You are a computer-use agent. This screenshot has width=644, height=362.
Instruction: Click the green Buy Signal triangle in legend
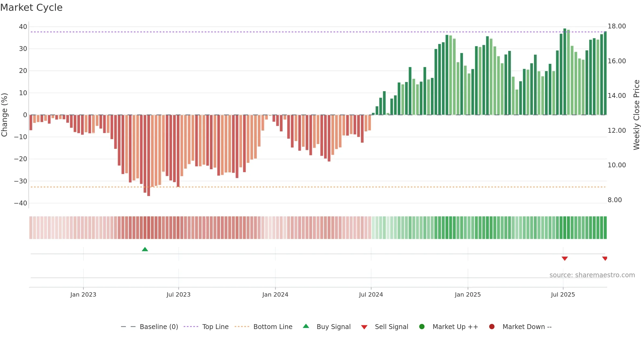coord(306,326)
